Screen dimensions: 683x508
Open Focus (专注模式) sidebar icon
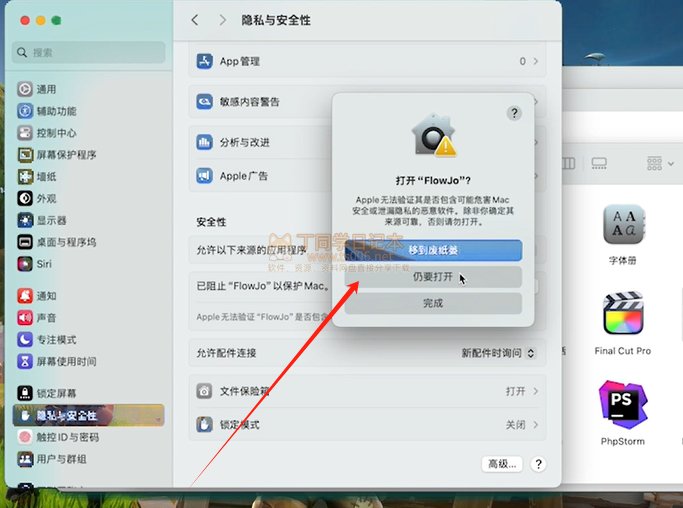click(25, 339)
